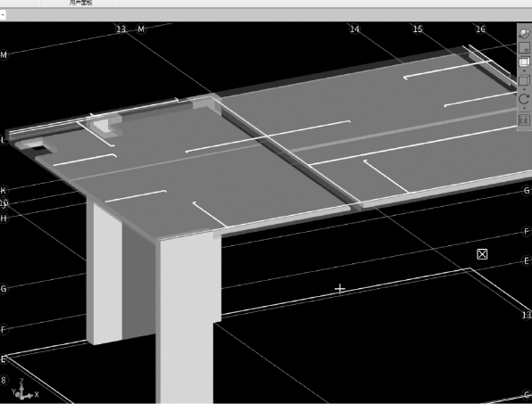
Task: Select grid axis bubble 14
Action: [x=354, y=29]
